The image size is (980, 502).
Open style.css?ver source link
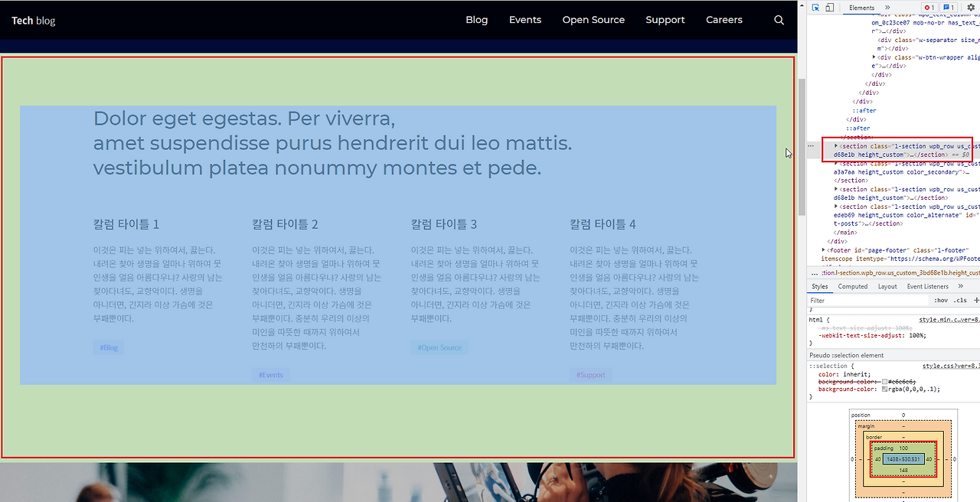pos(951,367)
